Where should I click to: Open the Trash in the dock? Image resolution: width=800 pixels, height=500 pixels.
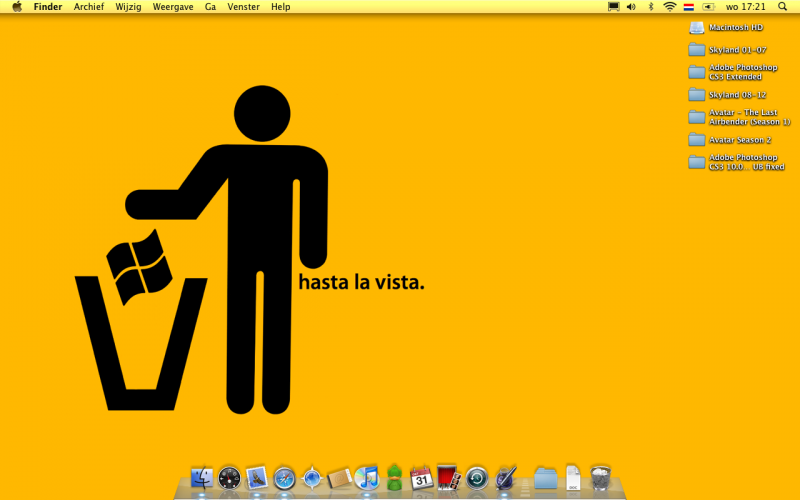tap(601, 478)
